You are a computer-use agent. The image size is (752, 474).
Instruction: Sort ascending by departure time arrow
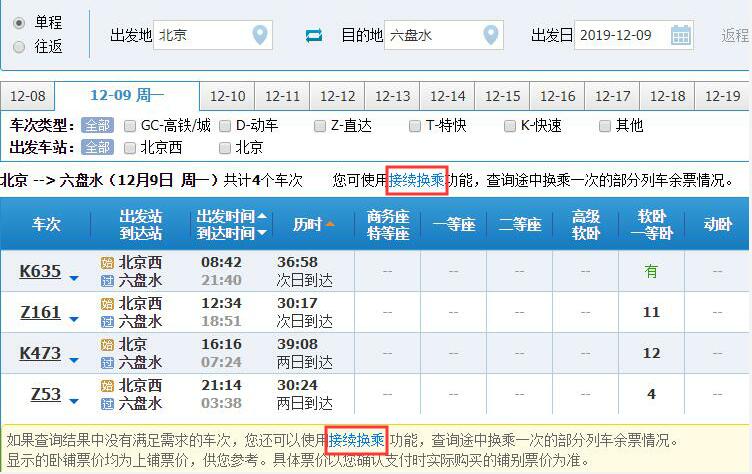click(x=262, y=216)
